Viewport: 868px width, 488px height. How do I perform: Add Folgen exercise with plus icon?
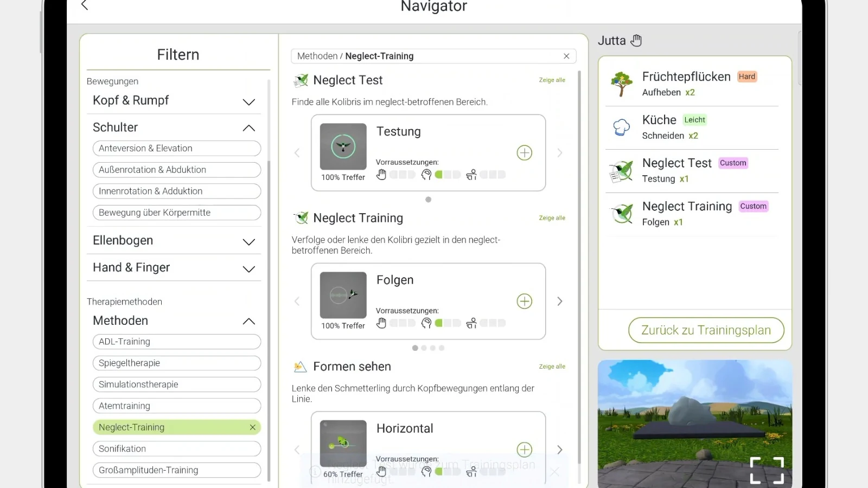click(x=524, y=301)
